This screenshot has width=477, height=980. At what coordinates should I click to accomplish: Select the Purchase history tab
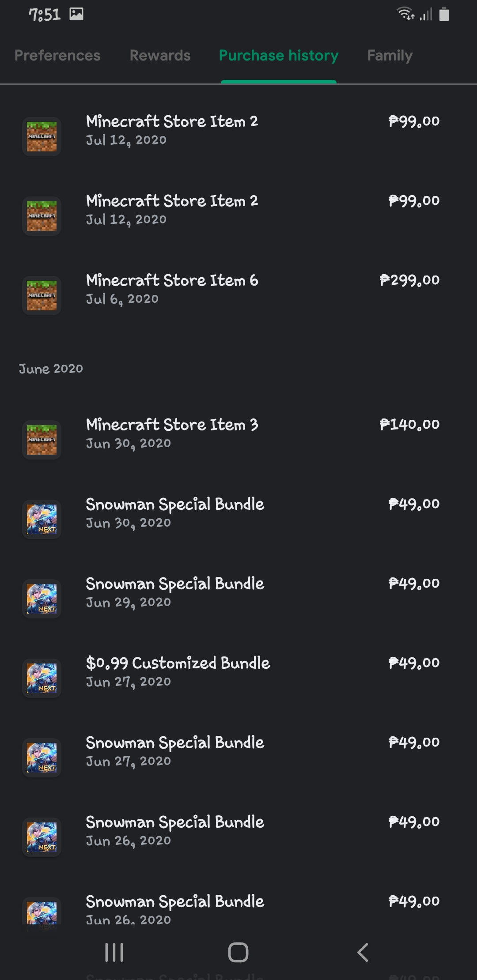coord(279,56)
